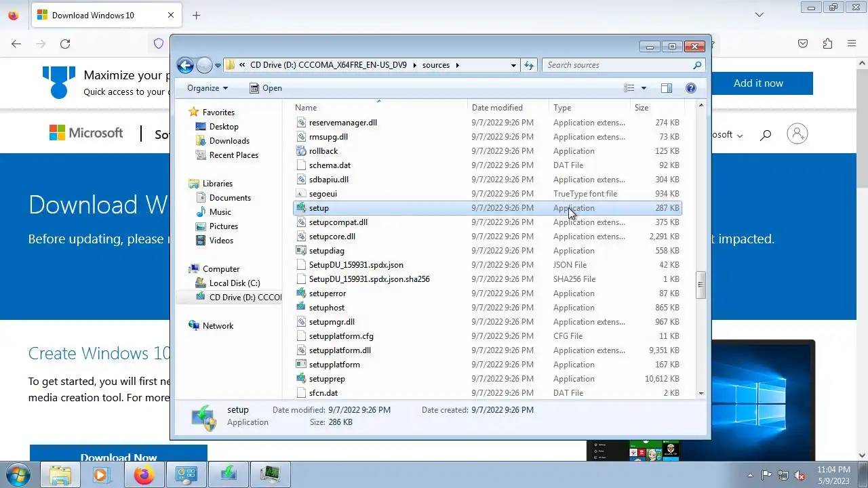The height and width of the screenshot is (488, 868).
Task: Open Music library in sidebar
Action: pos(220,212)
